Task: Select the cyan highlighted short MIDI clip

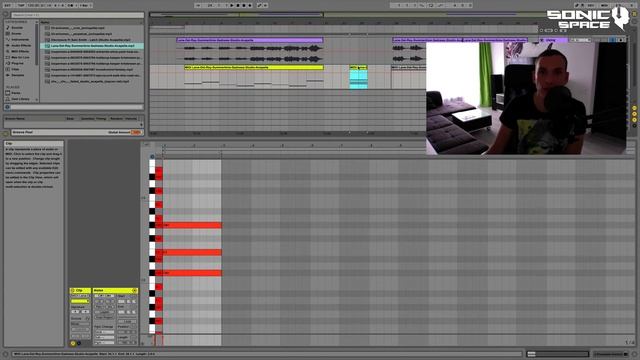Action: pyautogui.click(x=358, y=77)
